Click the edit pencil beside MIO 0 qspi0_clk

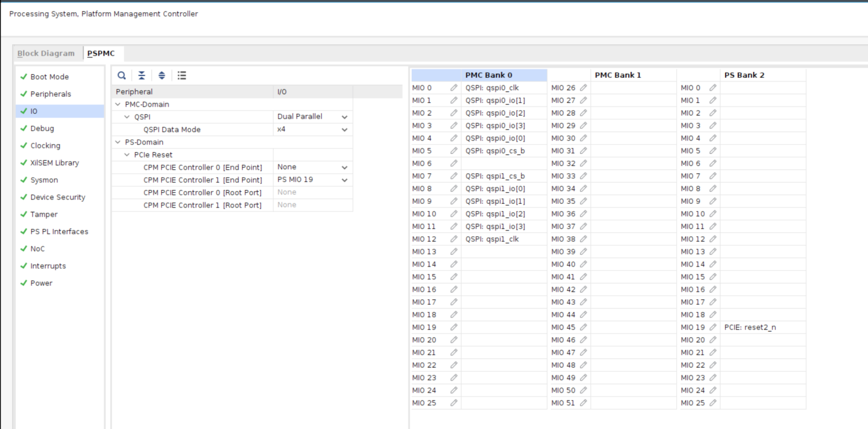point(453,88)
